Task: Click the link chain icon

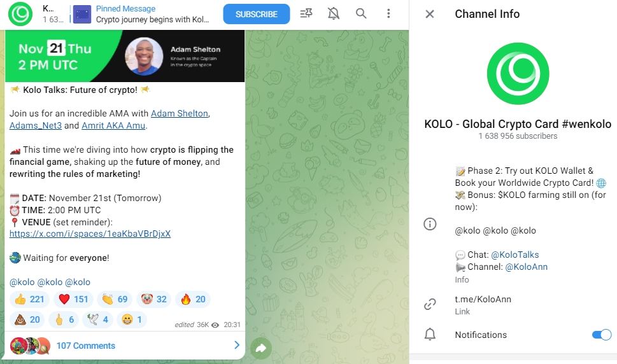Action: pyautogui.click(x=430, y=304)
